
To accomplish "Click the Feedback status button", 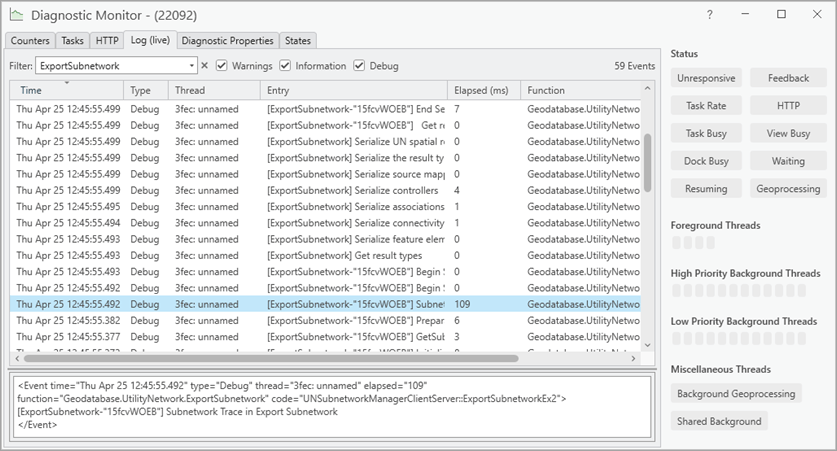I will click(x=788, y=78).
